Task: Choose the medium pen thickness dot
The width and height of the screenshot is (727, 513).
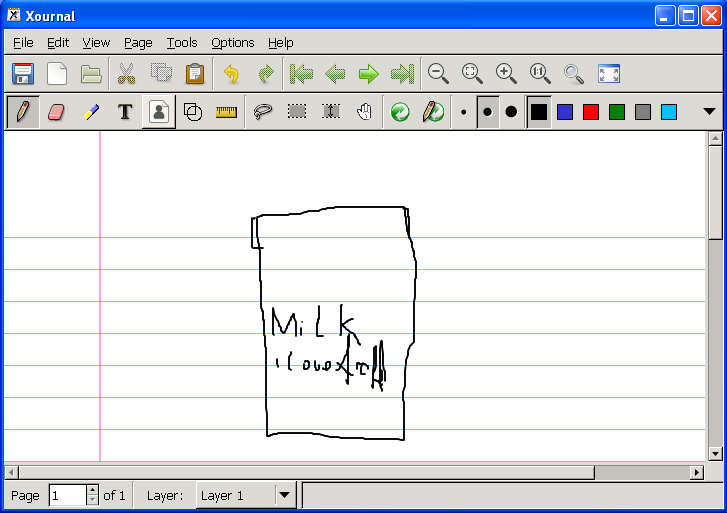Action: click(x=487, y=112)
